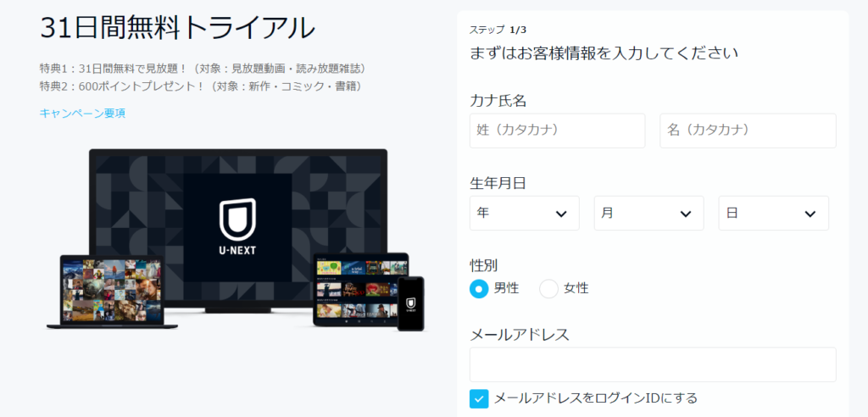Click the U-NEXT logo on the smartphone
Image resolution: width=868 pixels, height=417 pixels.
coord(410,304)
